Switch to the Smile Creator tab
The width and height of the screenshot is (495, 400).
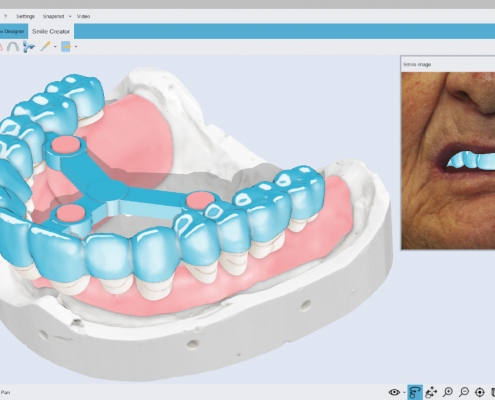pos(51,31)
